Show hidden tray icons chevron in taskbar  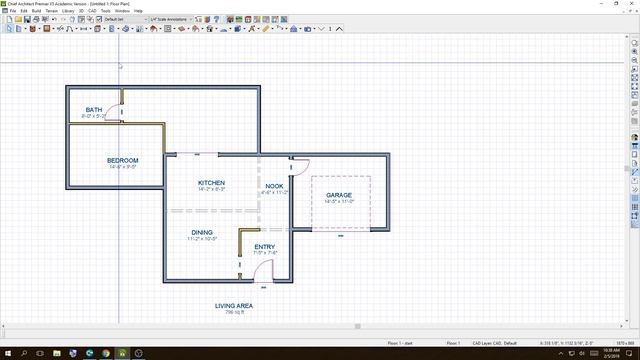point(561,353)
